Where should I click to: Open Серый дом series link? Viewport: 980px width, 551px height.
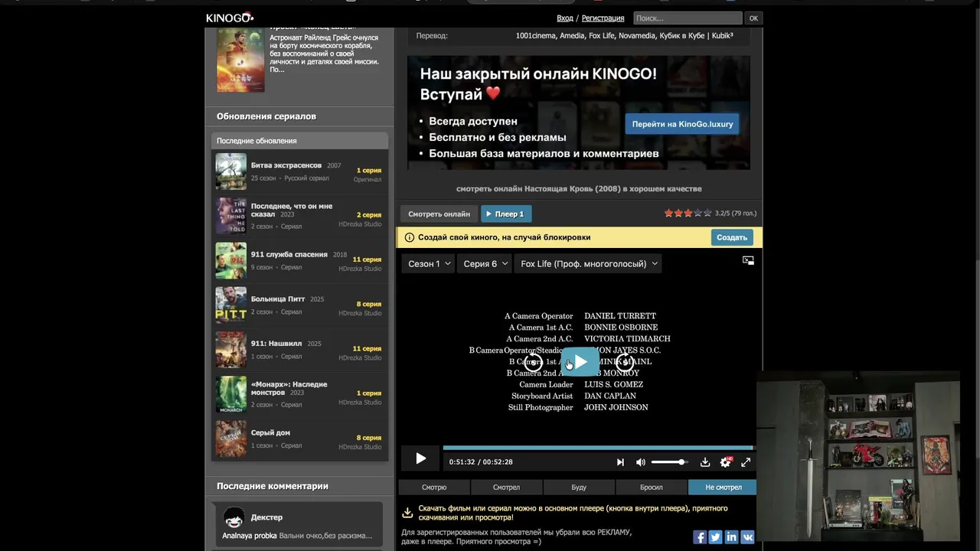pos(270,432)
